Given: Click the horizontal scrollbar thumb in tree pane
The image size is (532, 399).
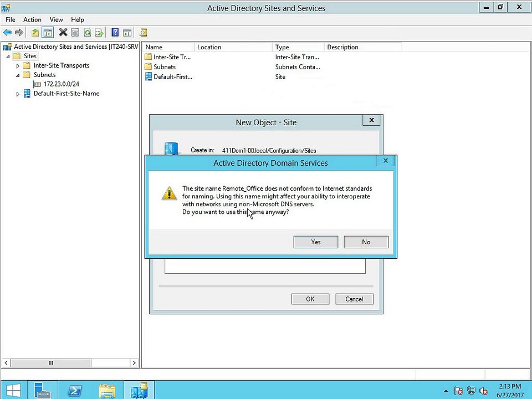Looking at the screenshot, I should (51, 362).
